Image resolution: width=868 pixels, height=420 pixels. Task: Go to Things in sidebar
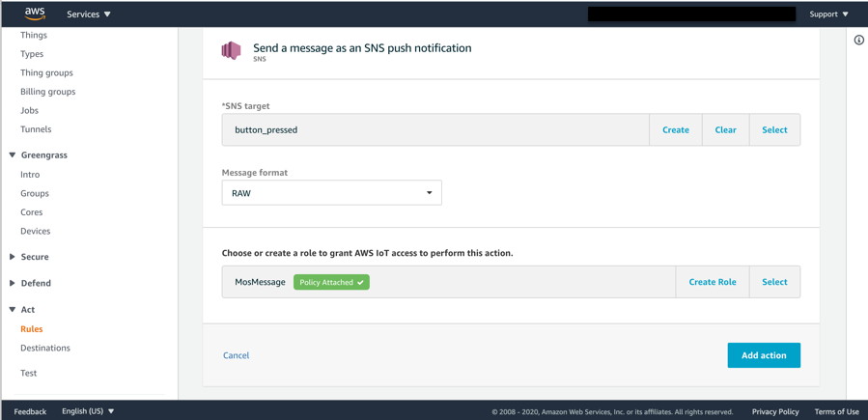(34, 36)
